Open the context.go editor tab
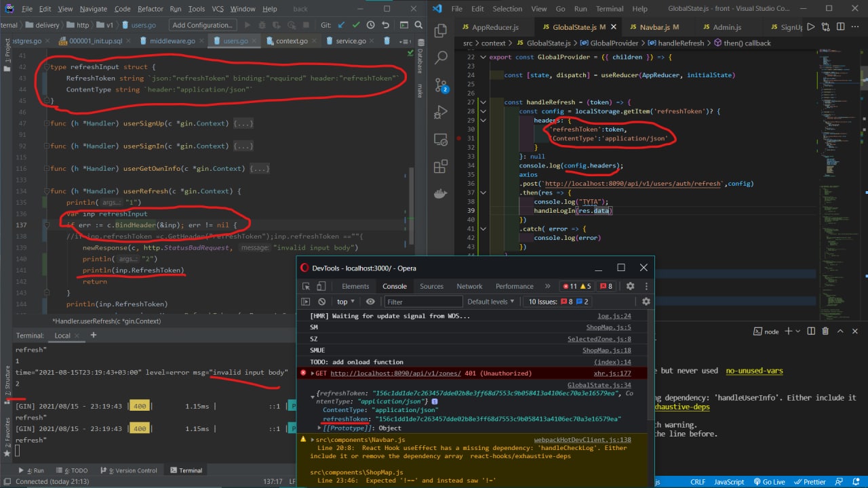 [x=291, y=41]
